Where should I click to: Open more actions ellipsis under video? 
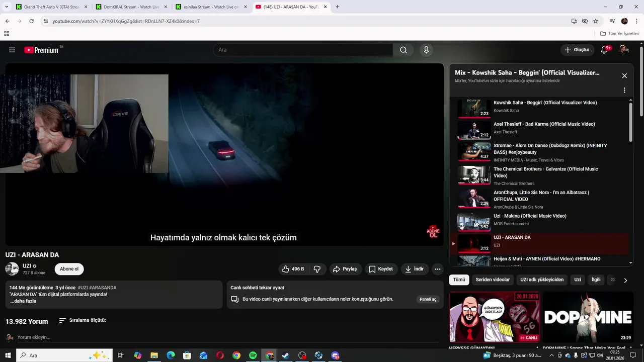(438, 269)
